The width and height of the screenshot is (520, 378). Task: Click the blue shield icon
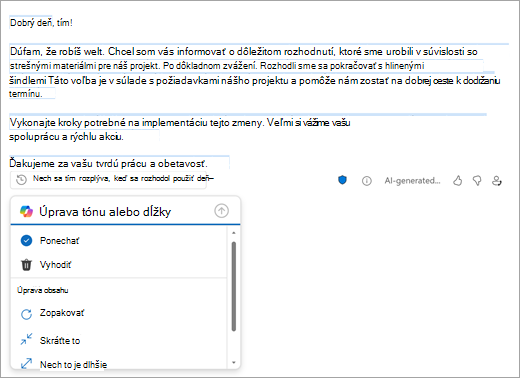coord(342,180)
